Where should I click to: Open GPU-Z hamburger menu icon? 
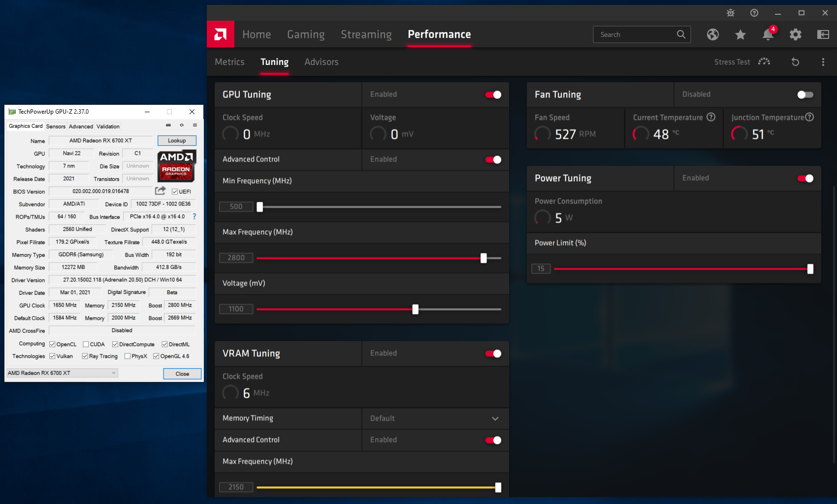[195, 125]
